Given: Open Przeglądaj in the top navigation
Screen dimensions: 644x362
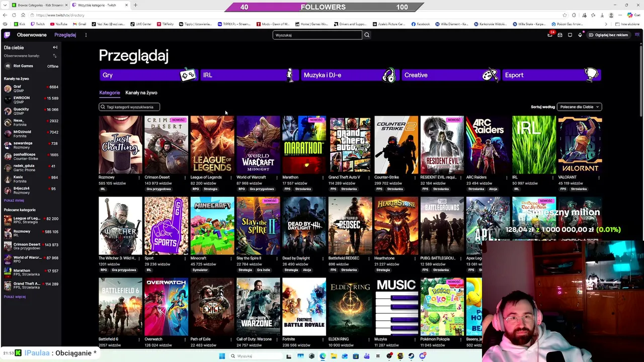Looking at the screenshot, I should tap(65, 35).
